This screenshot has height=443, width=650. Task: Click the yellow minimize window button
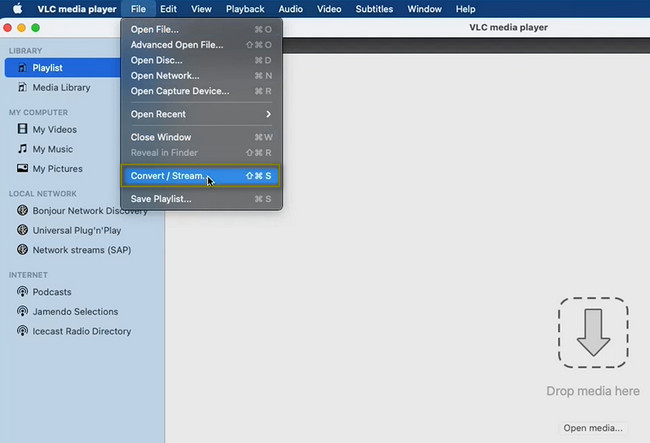tap(22, 28)
